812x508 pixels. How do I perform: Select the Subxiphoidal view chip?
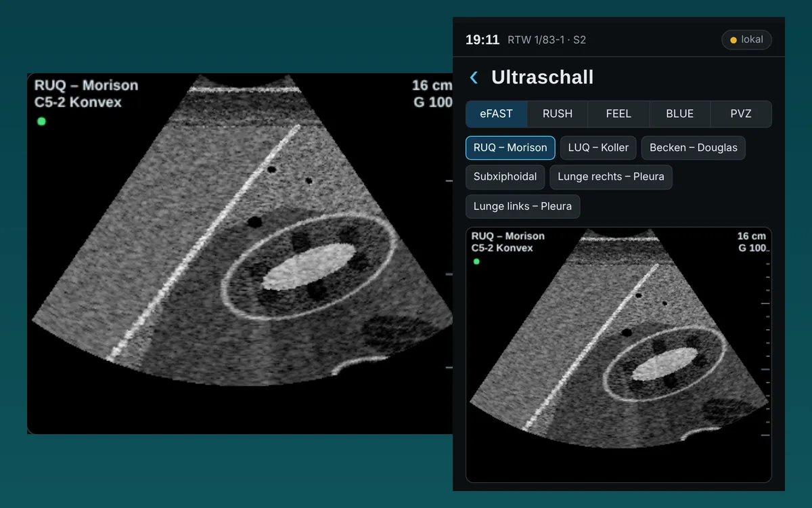coord(505,177)
